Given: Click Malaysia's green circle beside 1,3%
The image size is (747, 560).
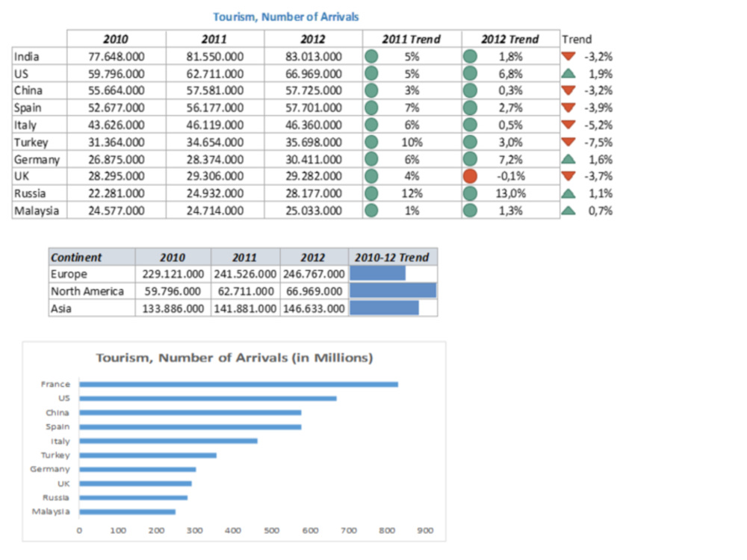Looking at the screenshot, I should tap(470, 211).
